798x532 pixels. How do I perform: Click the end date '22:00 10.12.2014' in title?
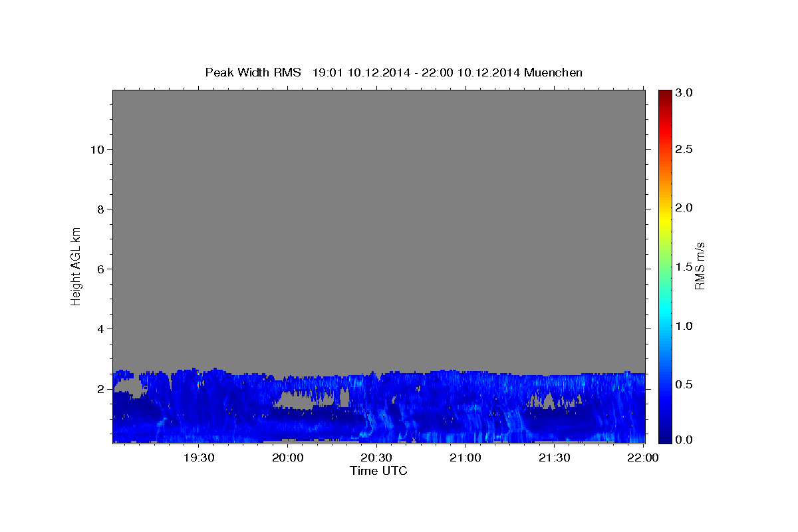point(470,72)
